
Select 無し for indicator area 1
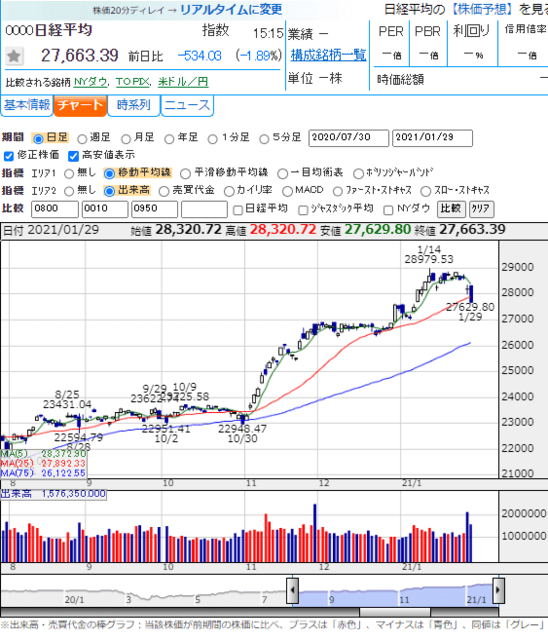pyautogui.click(x=69, y=174)
